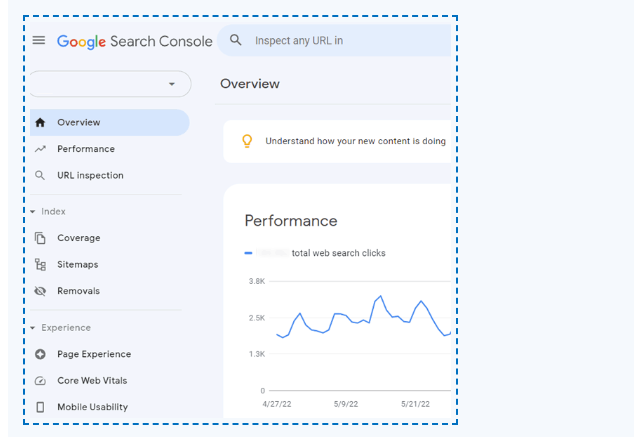Click the Coverage pages icon
This screenshot has height=437, width=634.
[x=40, y=238]
